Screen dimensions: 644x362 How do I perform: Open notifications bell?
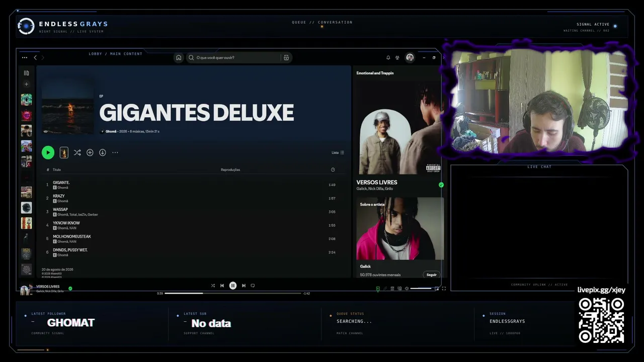[388, 58]
